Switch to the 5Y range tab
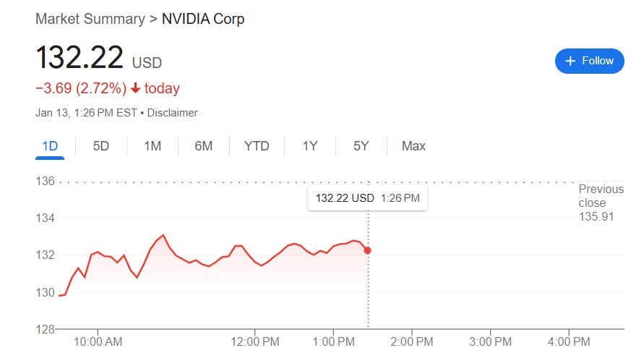Screen dimensions: 644x353 [x=361, y=146]
